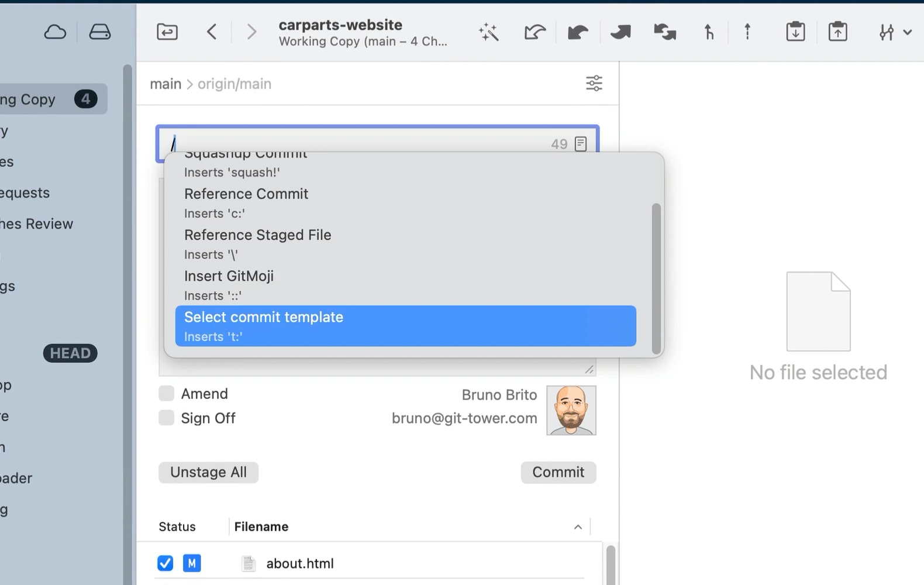The height and width of the screenshot is (585, 924).
Task: Open the local repositories drive icon
Action: tap(99, 32)
